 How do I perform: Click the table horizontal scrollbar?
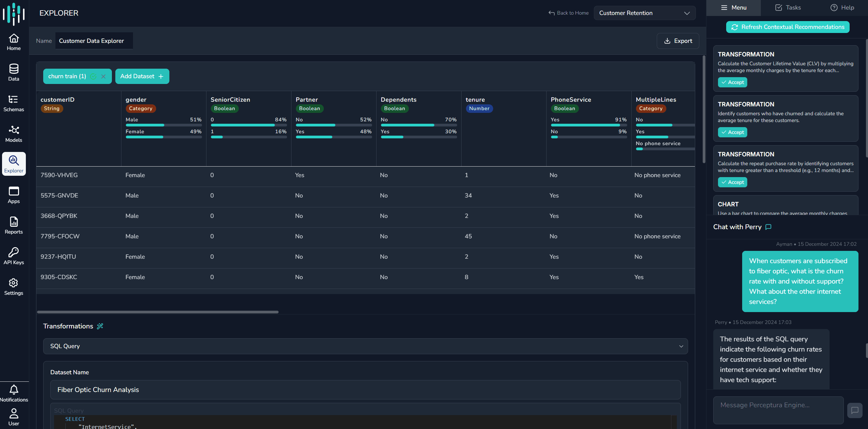point(158,312)
